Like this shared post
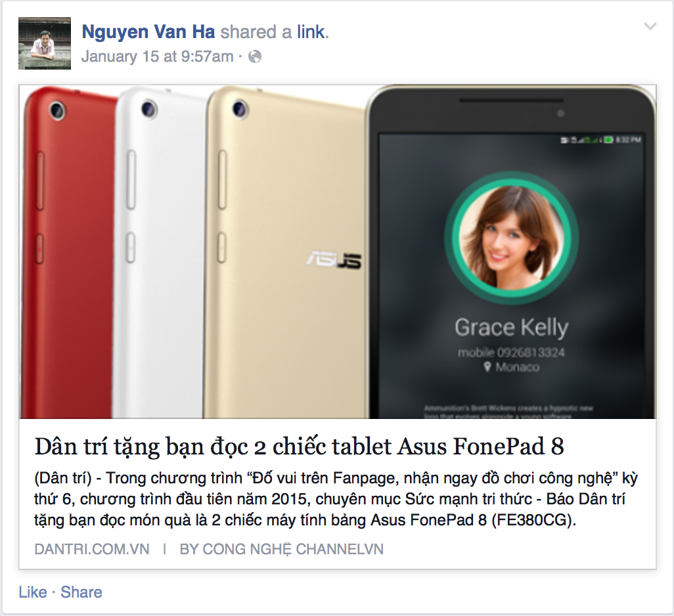The image size is (674, 616). (x=33, y=592)
